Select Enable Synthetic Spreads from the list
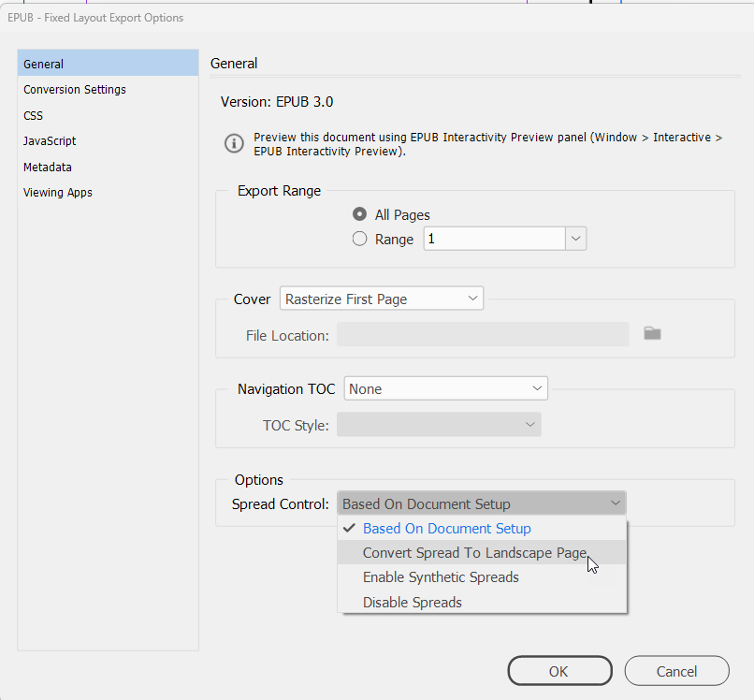 (441, 577)
